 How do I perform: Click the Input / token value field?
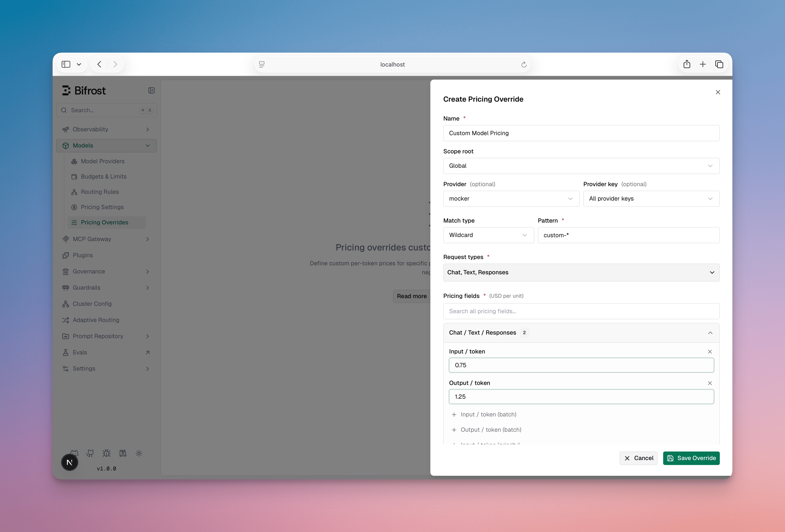coord(581,365)
